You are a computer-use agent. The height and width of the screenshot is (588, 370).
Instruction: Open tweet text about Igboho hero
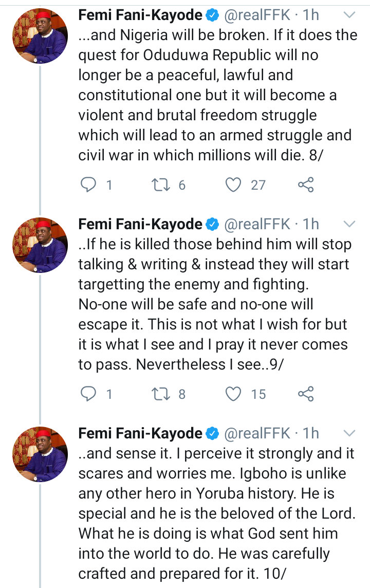pyautogui.click(x=217, y=513)
